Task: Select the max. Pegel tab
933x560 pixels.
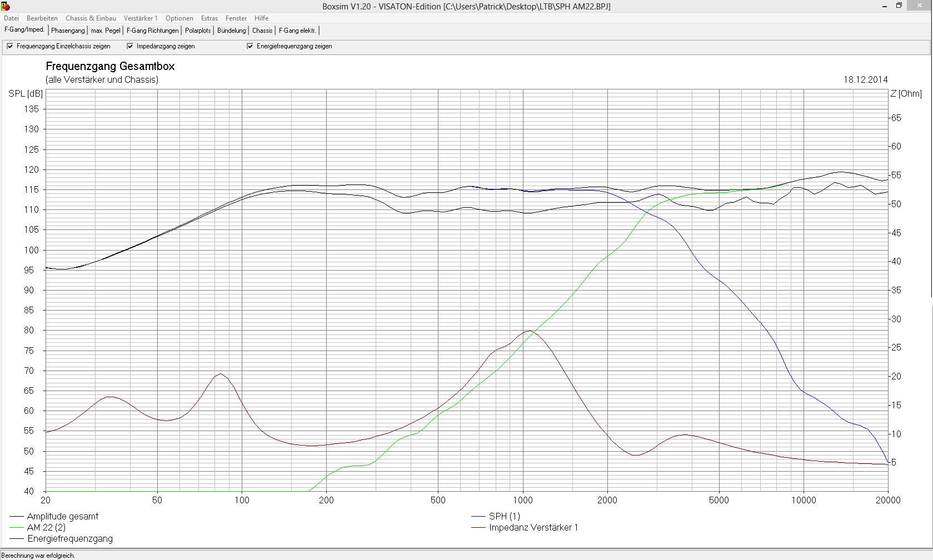Action: tap(106, 31)
